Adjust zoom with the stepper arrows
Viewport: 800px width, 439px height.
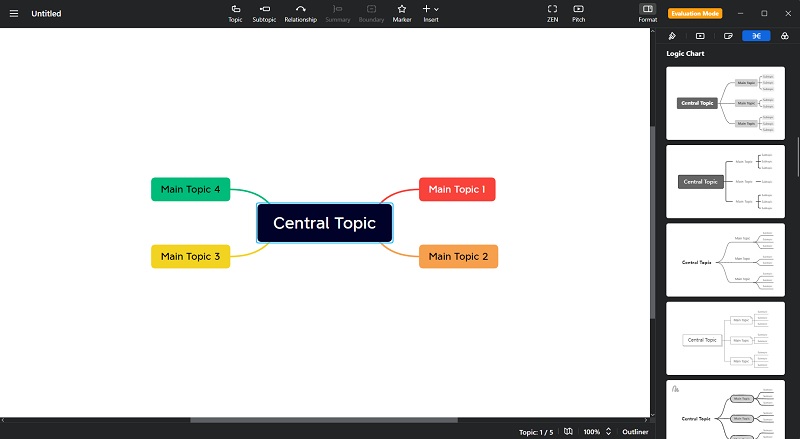pyautogui.click(x=608, y=432)
